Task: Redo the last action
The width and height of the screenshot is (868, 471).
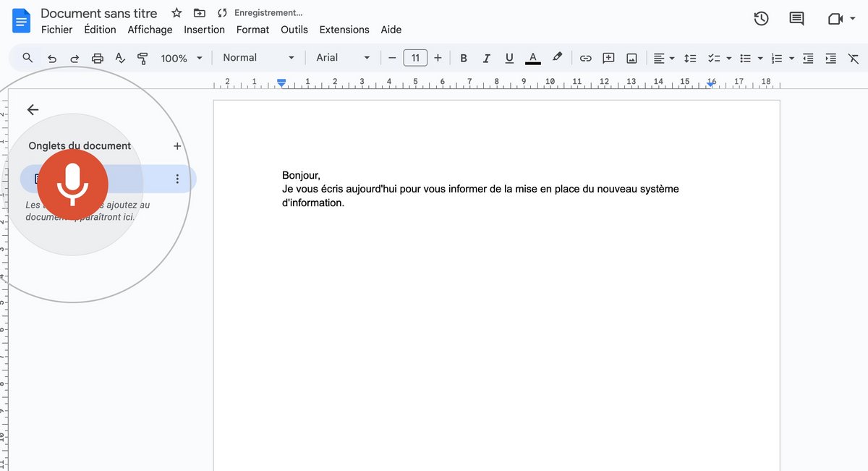Action: [x=75, y=58]
